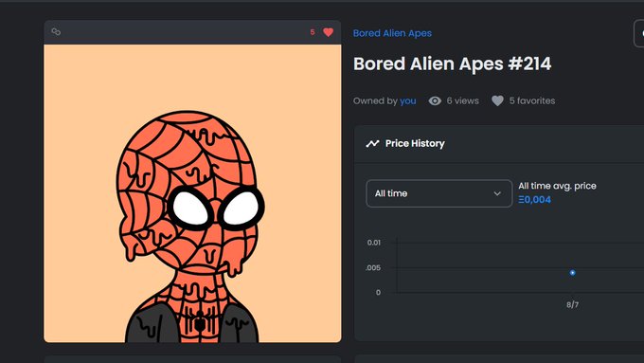Click the chain link icon above the artwork
The image size is (644, 363).
coord(56,31)
